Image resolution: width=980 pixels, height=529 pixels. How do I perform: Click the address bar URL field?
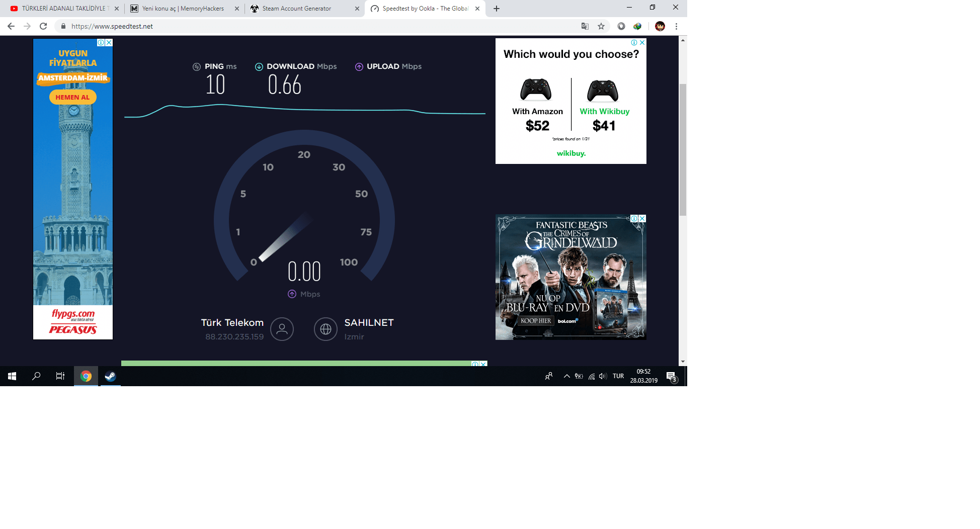point(322,26)
